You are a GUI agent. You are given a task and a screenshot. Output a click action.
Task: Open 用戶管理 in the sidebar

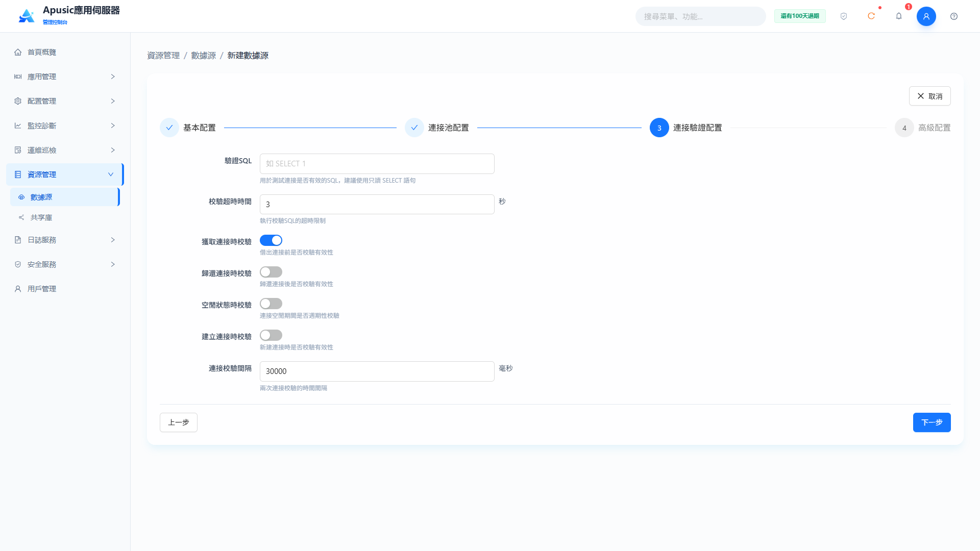tap(65, 289)
